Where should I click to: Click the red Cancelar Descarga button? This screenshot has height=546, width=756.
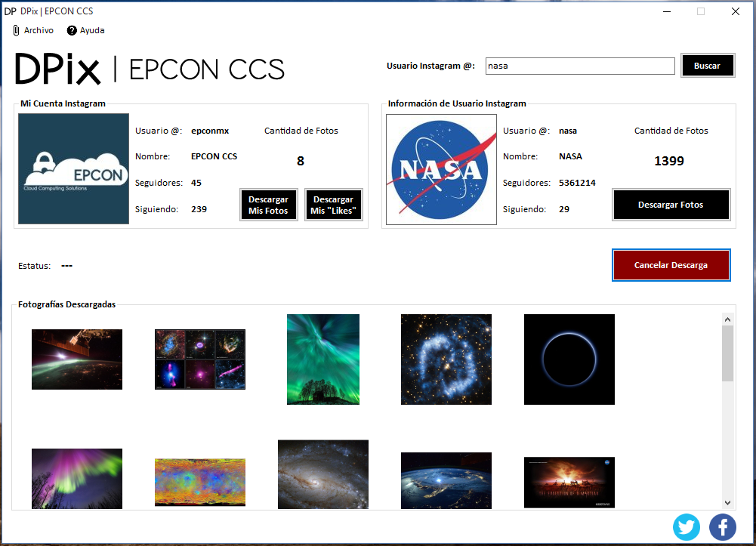(671, 265)
